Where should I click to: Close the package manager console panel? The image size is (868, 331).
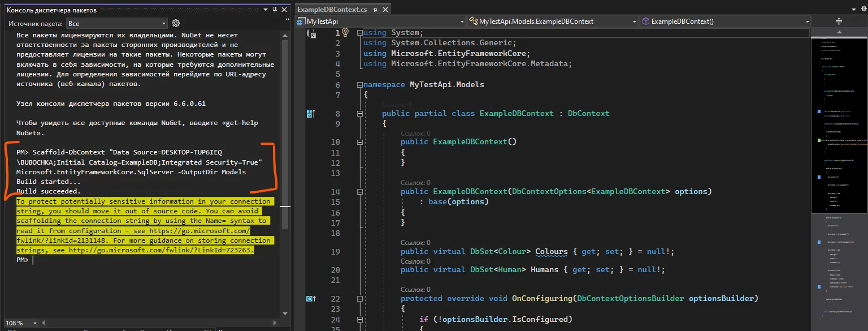(284, 10)
